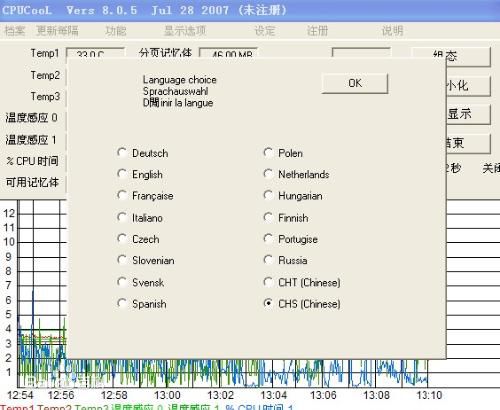This screenshot has width=500, height=410.
Task: Confirm language choice with OK button
Action: (355, 83)
